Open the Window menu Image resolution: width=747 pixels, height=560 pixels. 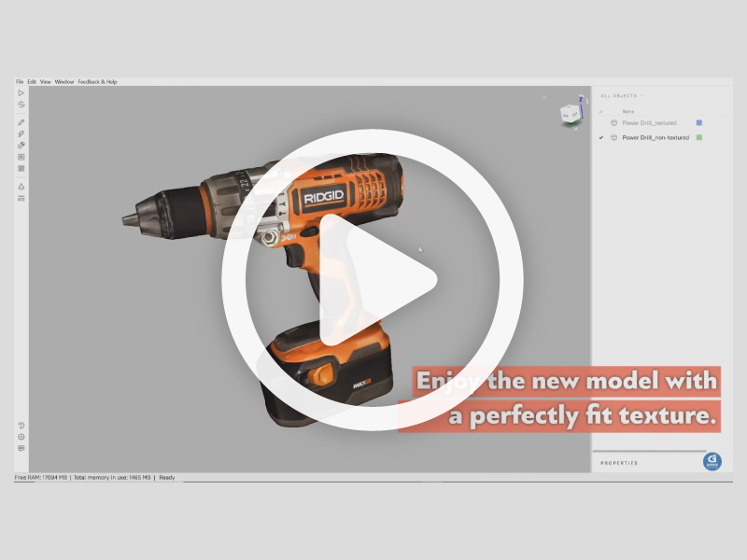coord(64,82)
